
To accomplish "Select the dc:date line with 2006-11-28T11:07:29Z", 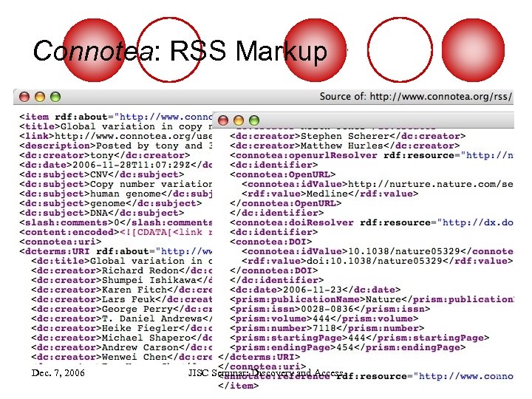I will [116, 165].
